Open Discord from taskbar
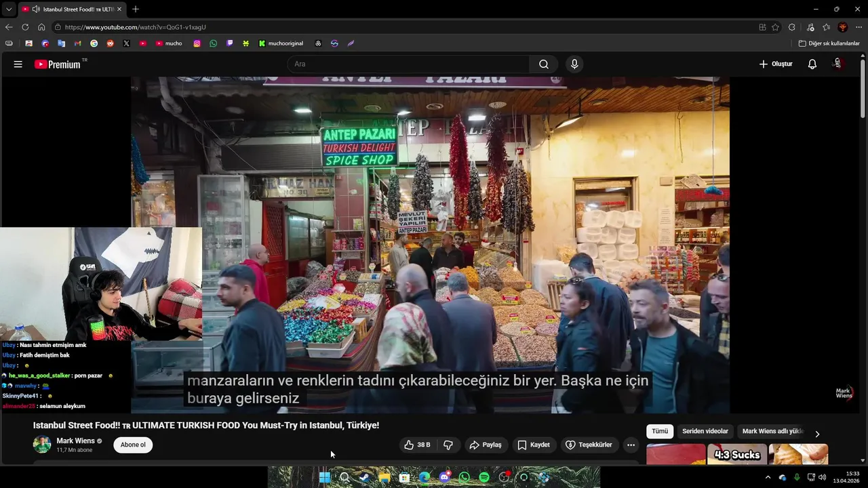Screen dimensions: 868x488 coord(444,477)
